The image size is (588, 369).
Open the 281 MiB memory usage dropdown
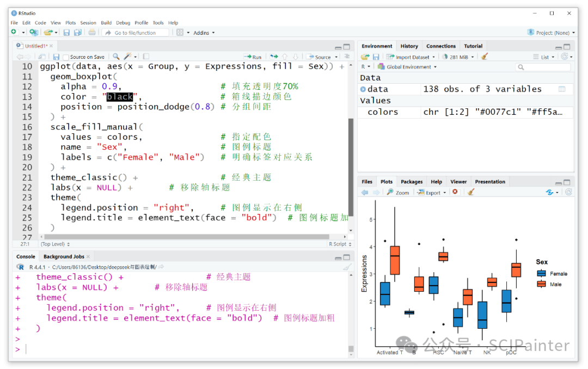pyautogui.click(x=458, y=57)
